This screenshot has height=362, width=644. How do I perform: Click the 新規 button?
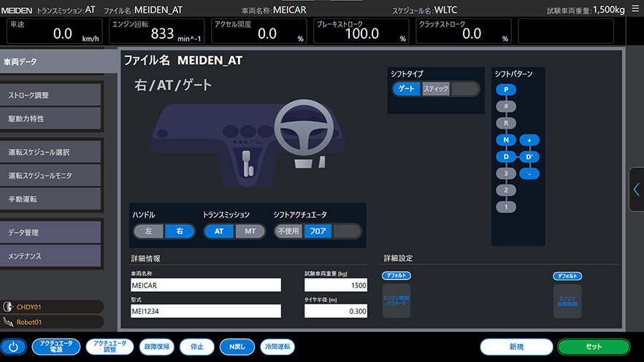coord(516,347)
